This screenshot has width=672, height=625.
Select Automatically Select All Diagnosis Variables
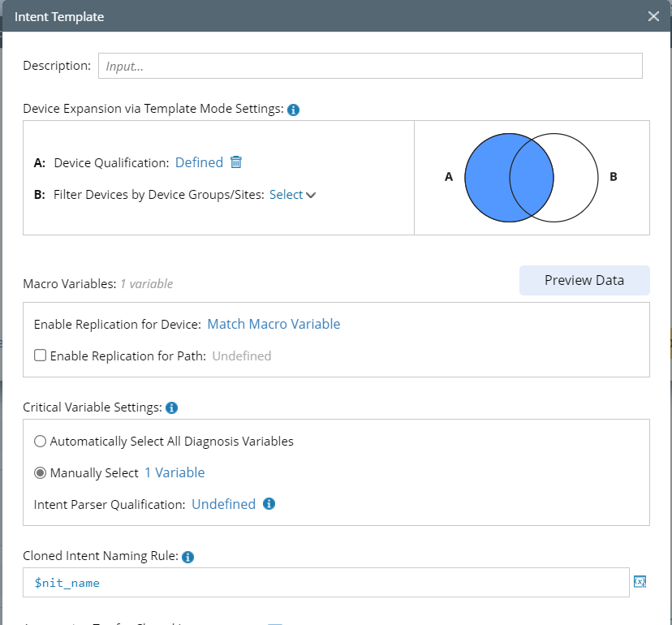click(40, 442)
